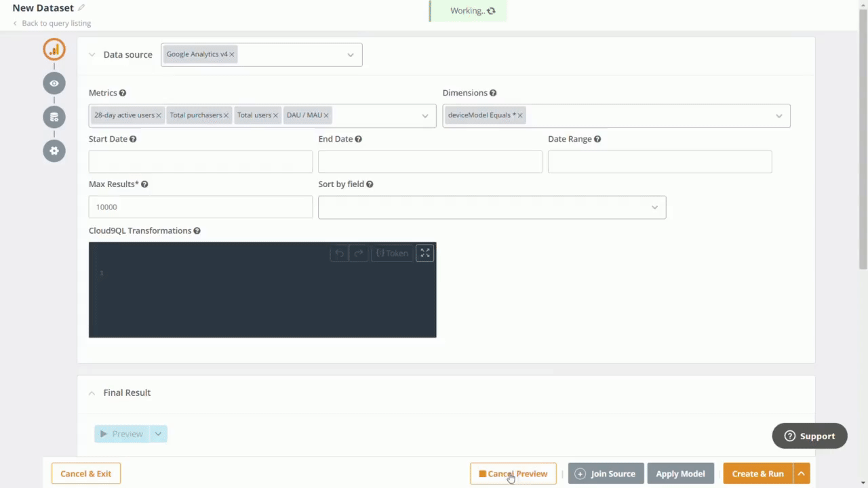Click the Cancel Preview button
This screenshot has width=868, height=488.
[513, 474]
